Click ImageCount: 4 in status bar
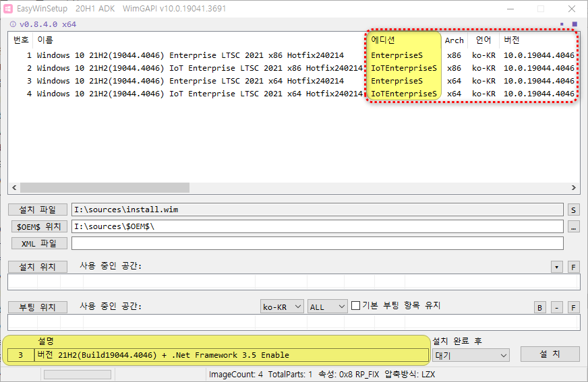Screen dimensions: 588x382 (x=236, y=375)
